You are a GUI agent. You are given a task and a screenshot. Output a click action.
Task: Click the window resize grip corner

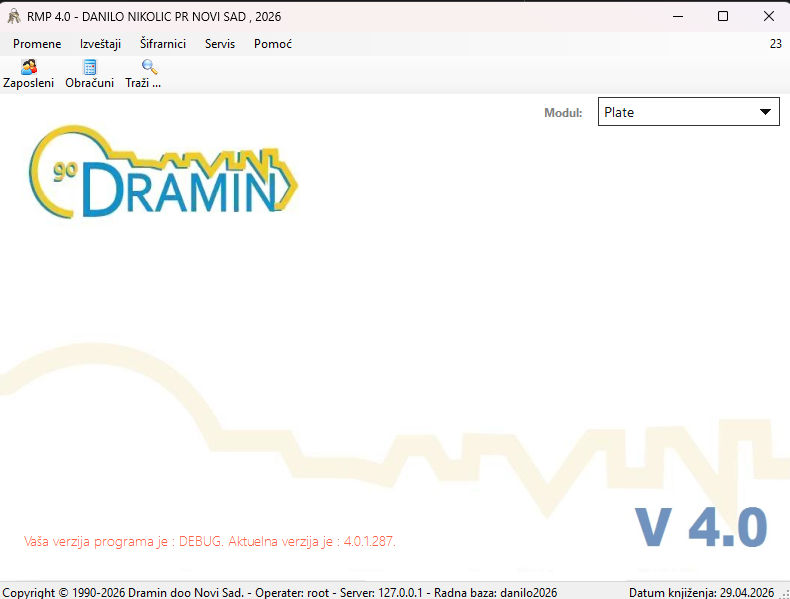coord(784,594)
